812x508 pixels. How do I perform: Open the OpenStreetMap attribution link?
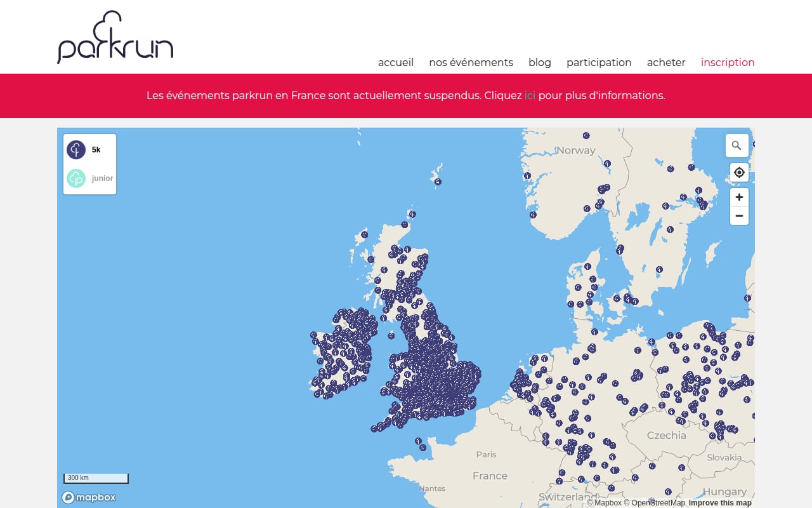point(654,503)
